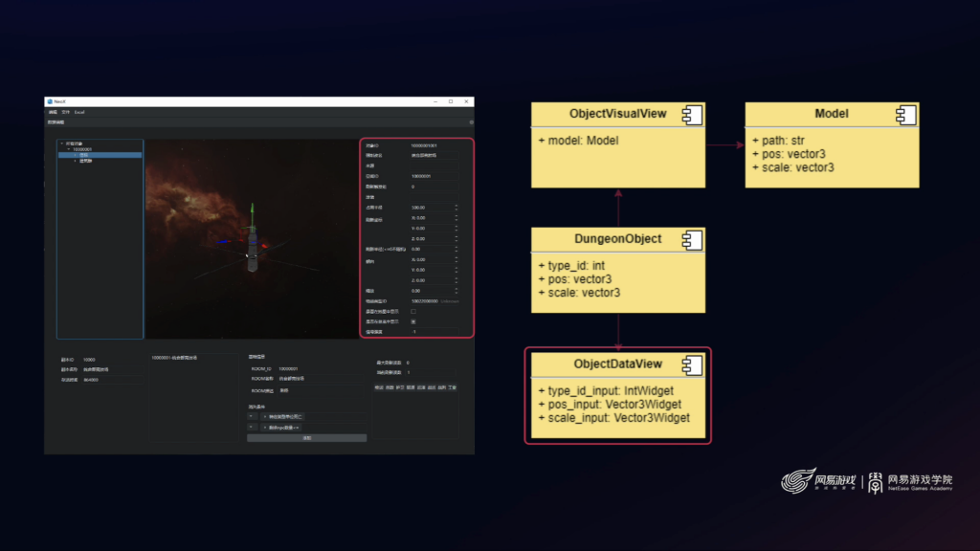Image resolution: width=980 pixels, height=551 pixels.
Task: Click the NeoX app icon in title bar
Action: pyautogui.click(x=50, y=101)
